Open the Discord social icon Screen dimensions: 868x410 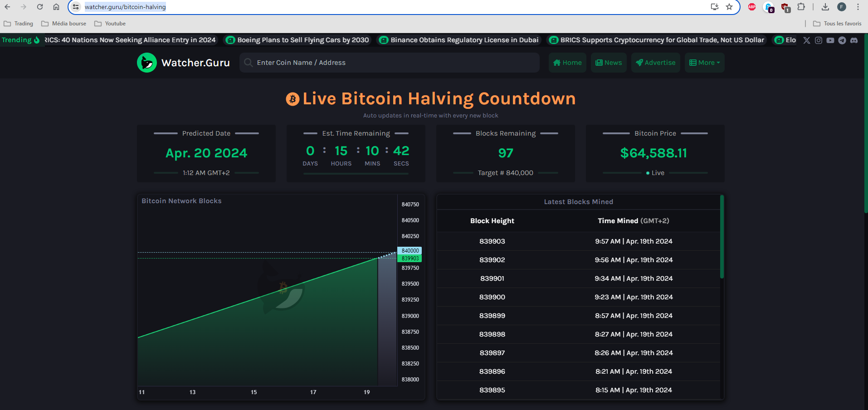click(x=854, y=40)
